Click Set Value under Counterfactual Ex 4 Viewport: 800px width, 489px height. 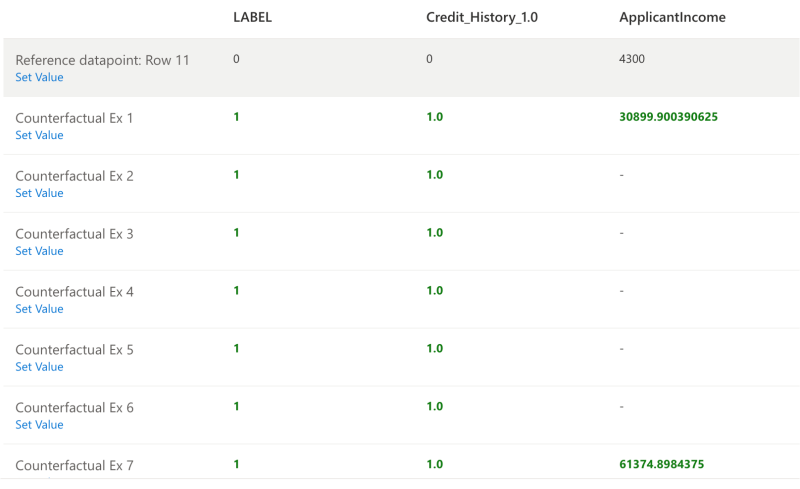(x=39, y=309)
